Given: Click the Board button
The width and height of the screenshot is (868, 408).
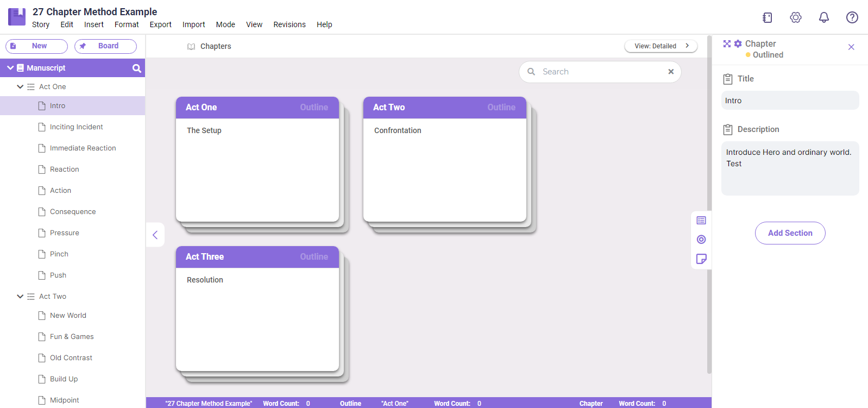Looking at the screenshot, I should [x=105, y=46].
